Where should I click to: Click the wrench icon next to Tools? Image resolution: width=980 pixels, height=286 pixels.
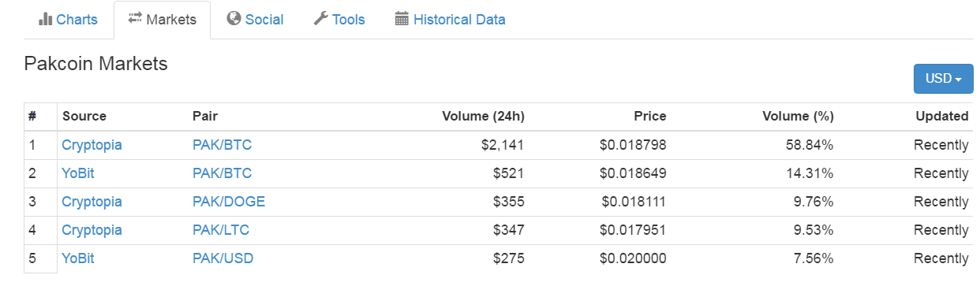point(320,19)
